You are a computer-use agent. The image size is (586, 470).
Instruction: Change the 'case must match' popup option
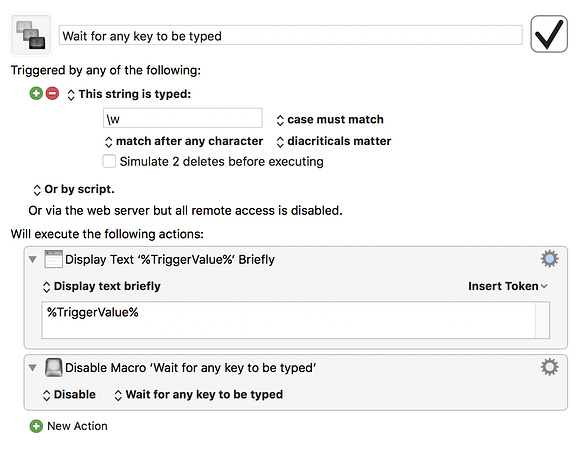(x=330, y=120)
